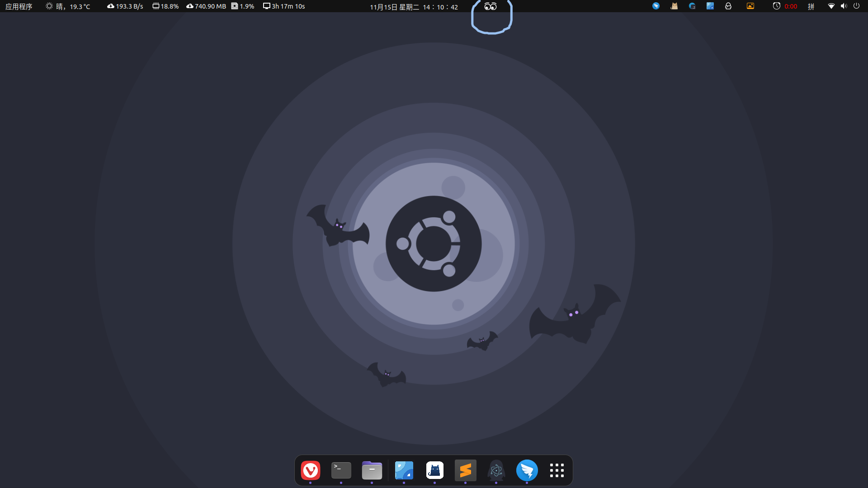This screenshot has height=488, width=868.
Task: Launch the Terminal app in the dock
Action: tap(341, 470)
